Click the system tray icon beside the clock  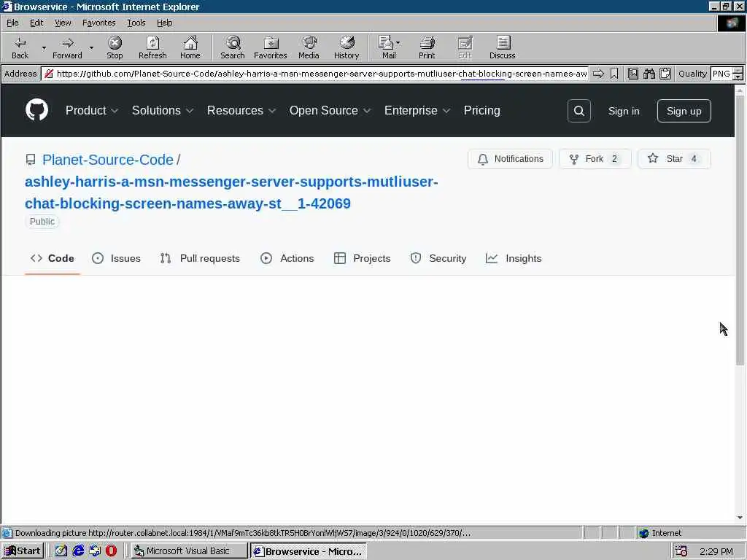coord(681,551)
